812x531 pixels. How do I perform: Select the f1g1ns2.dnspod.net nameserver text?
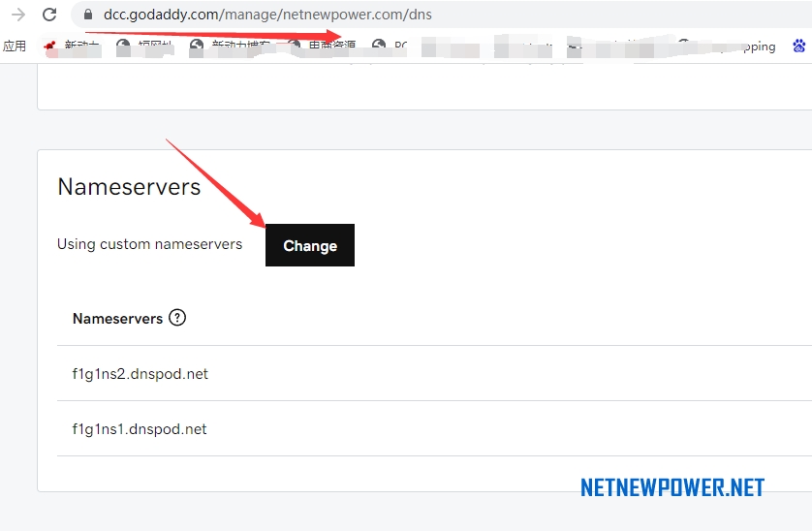(140, 374)
